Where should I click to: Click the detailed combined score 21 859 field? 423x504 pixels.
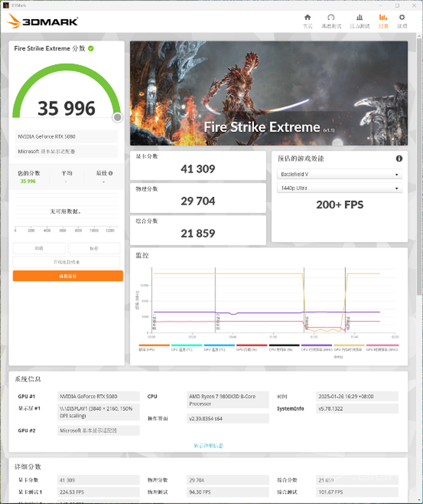click(x=357, y=480)
